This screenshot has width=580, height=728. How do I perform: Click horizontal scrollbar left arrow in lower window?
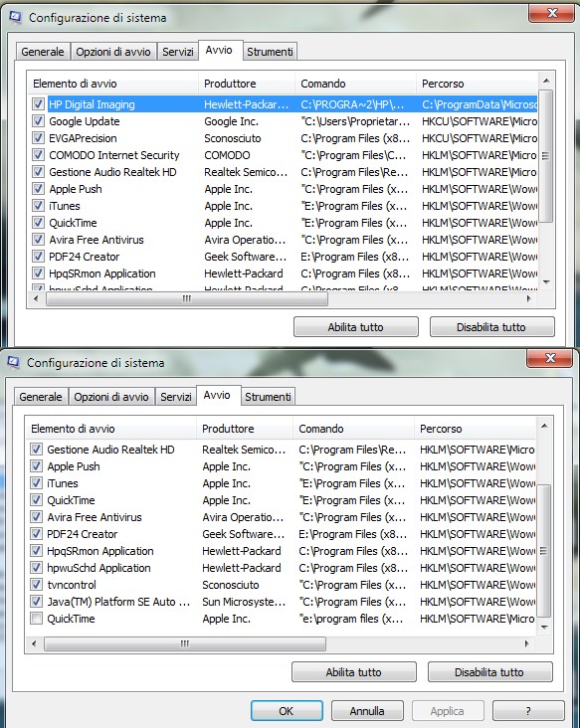[x=34, y=643]
